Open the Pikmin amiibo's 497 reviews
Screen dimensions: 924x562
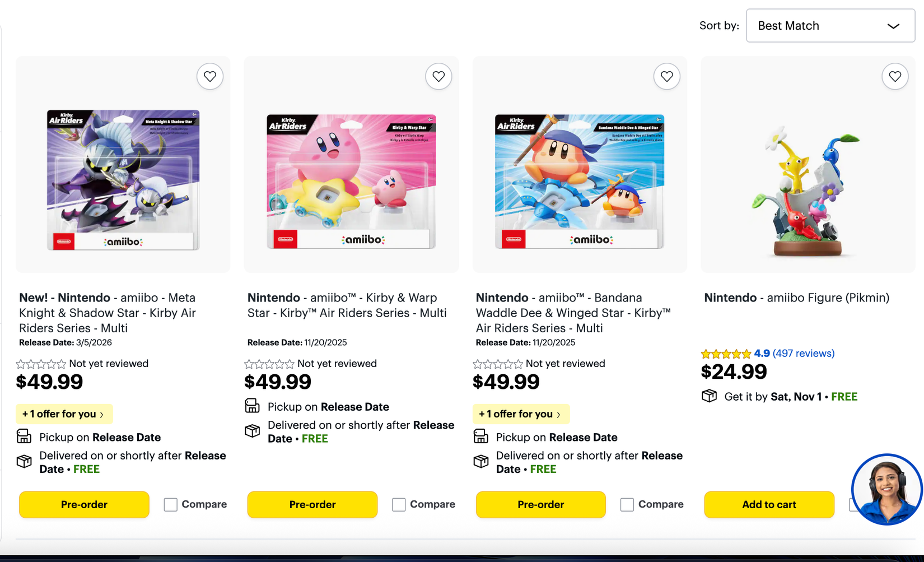804,354
